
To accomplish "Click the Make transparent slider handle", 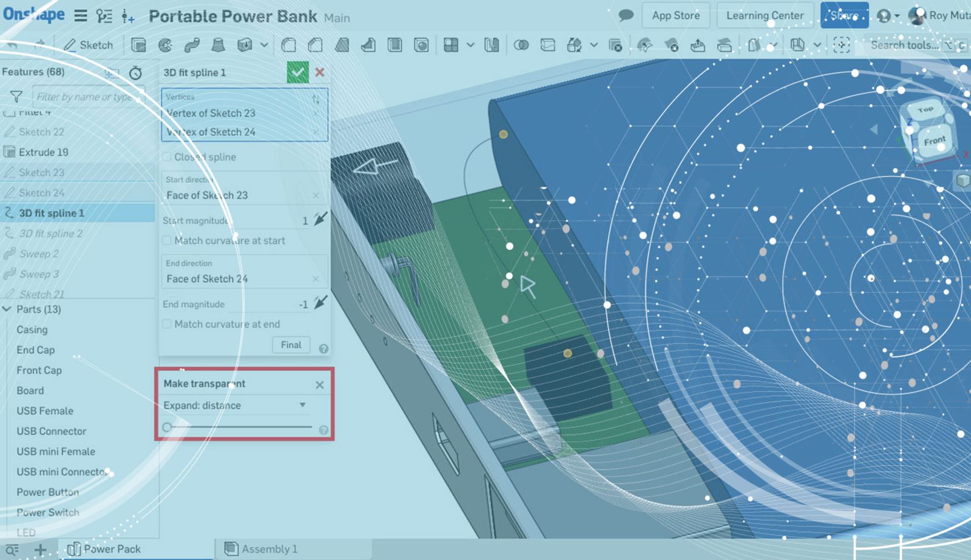I will 167,427.
